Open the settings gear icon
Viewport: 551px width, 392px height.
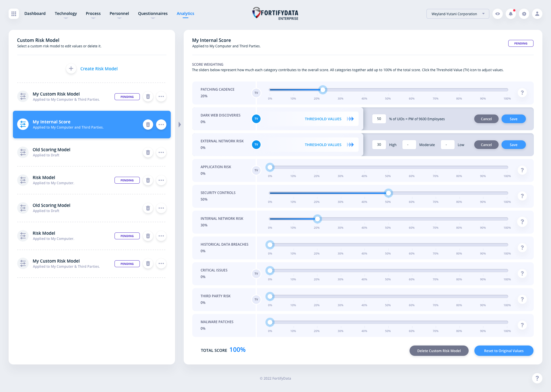point(524,13)
